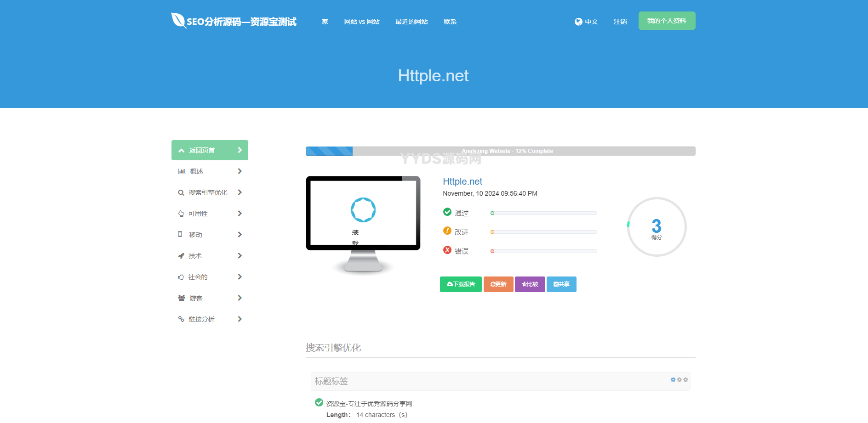Click the chevron on 返回页首 button

click(x=240, y=150)
